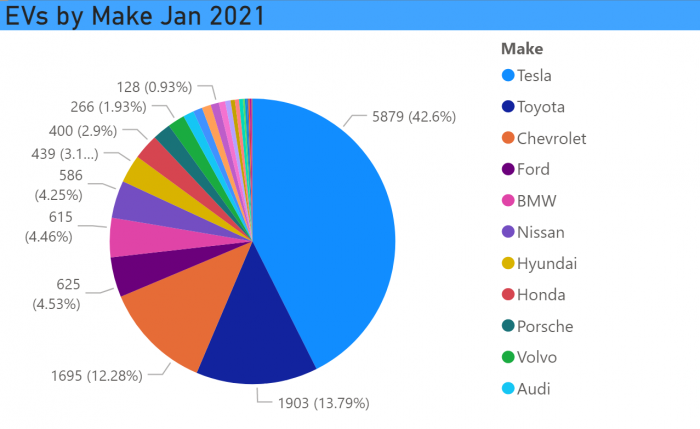Viewport: 700px width, 429px height.
Task: Click the truncated 439 (3.1...) label
Action: click(65, 154)
